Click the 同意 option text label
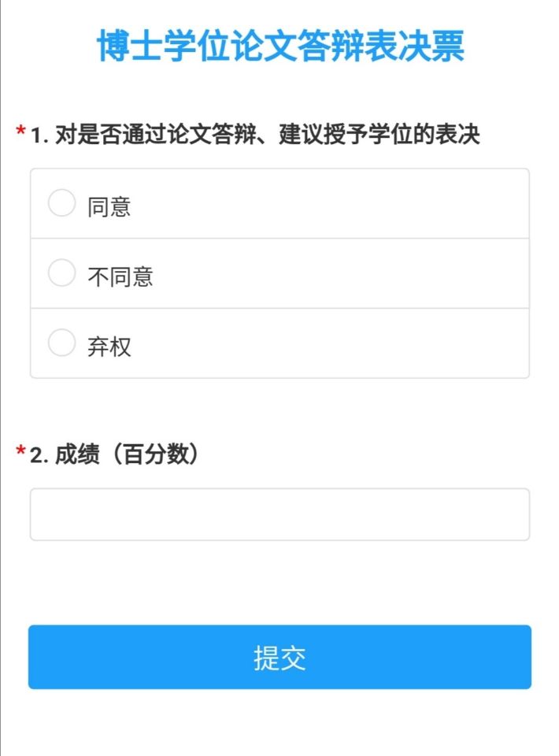 [109, 207]
